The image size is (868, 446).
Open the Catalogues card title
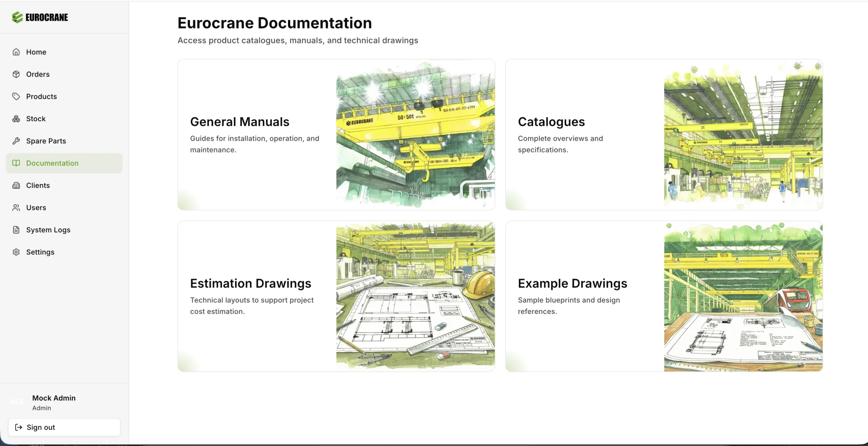(x=551, y=122)
